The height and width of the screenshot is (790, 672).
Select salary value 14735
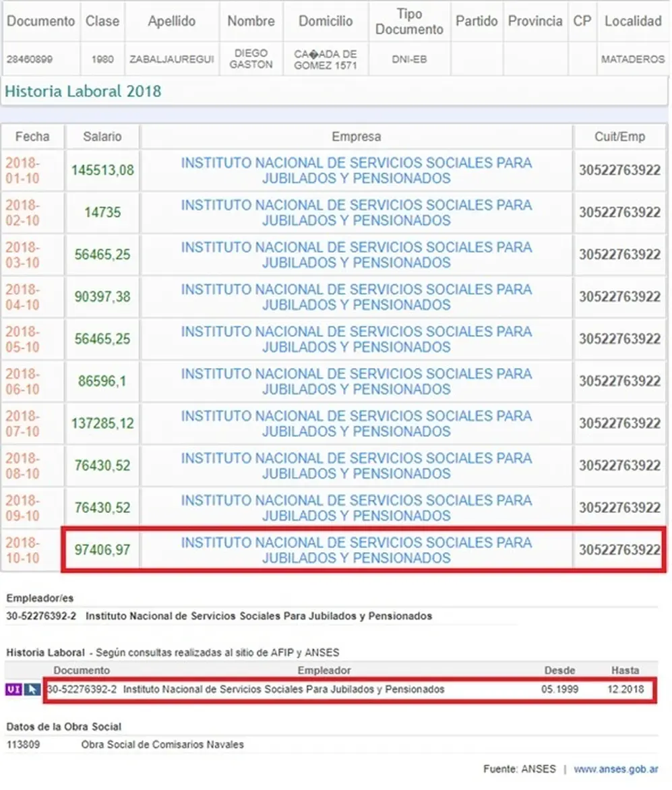102,212
